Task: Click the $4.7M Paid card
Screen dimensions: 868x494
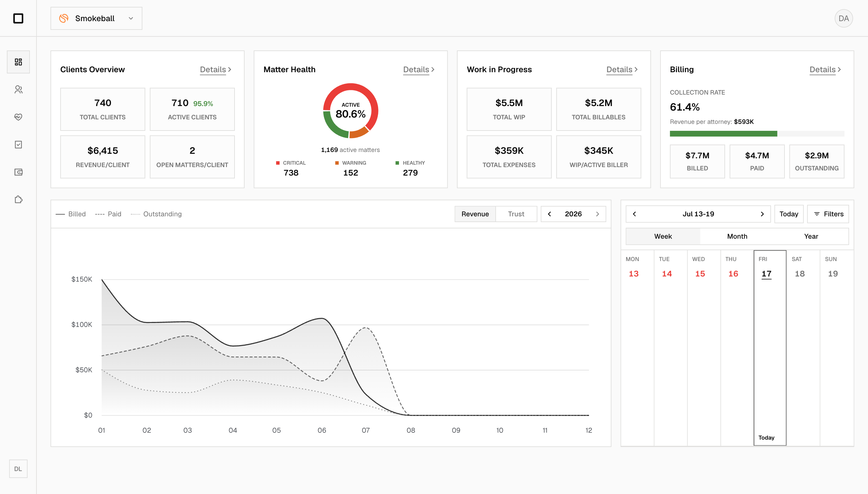Action: pos(757,162)
